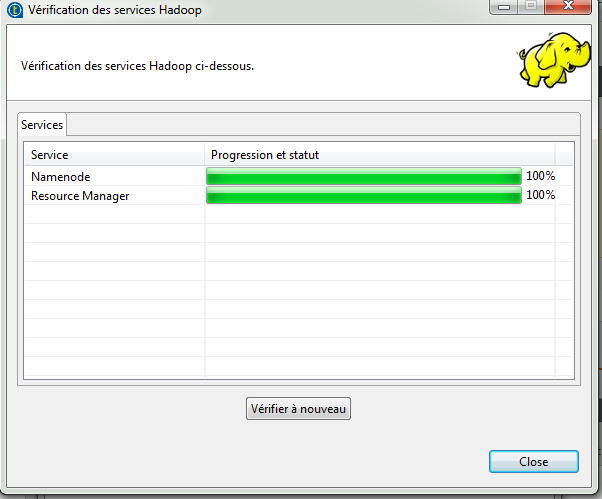This screenshot has height=499, width=602.
Task: Click the Close button
Action: click(534, 461)
